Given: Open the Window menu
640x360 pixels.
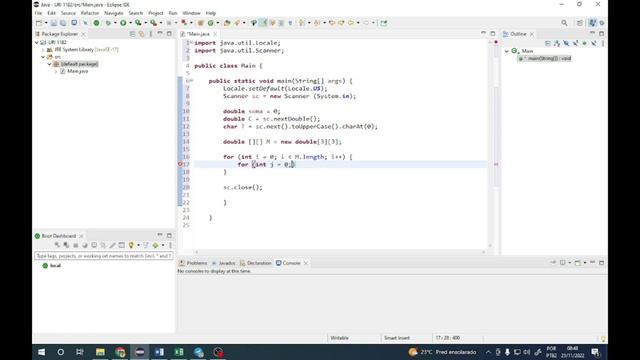Looking at the screenshot, I should pos(191,13).
